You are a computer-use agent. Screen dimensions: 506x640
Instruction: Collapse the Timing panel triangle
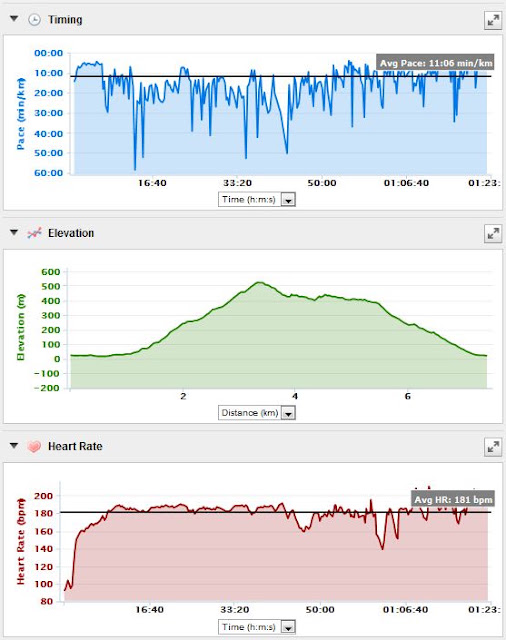[14, 19]
